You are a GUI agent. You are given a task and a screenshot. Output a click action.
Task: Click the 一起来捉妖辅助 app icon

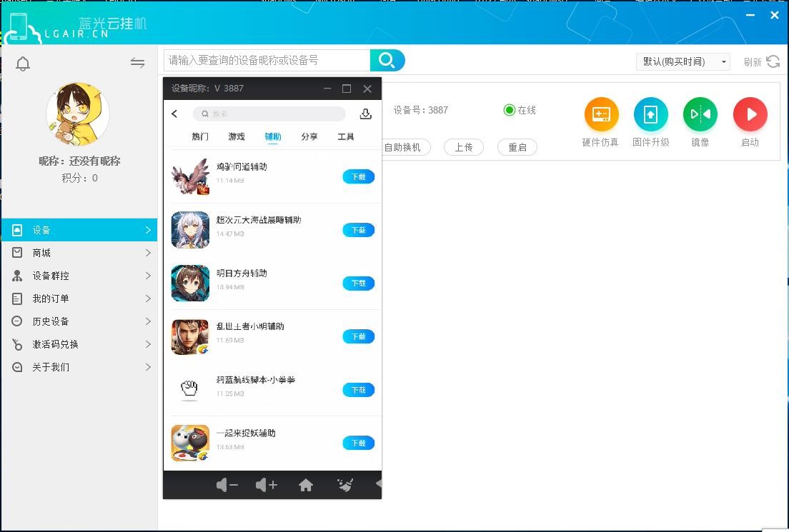pos(190,443)
